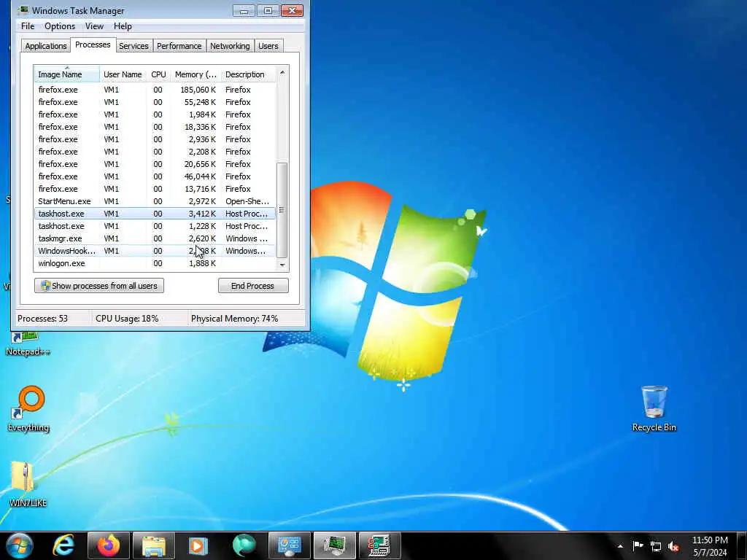Open the Help menu
The image size is (747, 560).
[123, 26]
